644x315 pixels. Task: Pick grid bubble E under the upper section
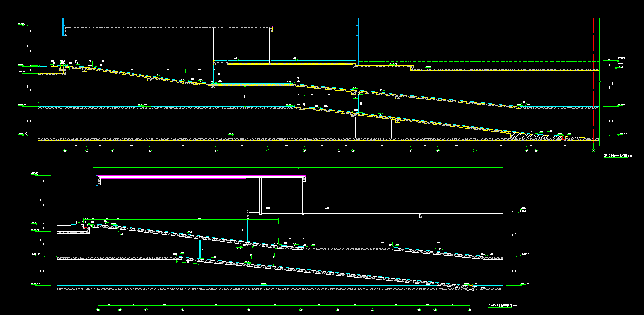pos(150,151)
